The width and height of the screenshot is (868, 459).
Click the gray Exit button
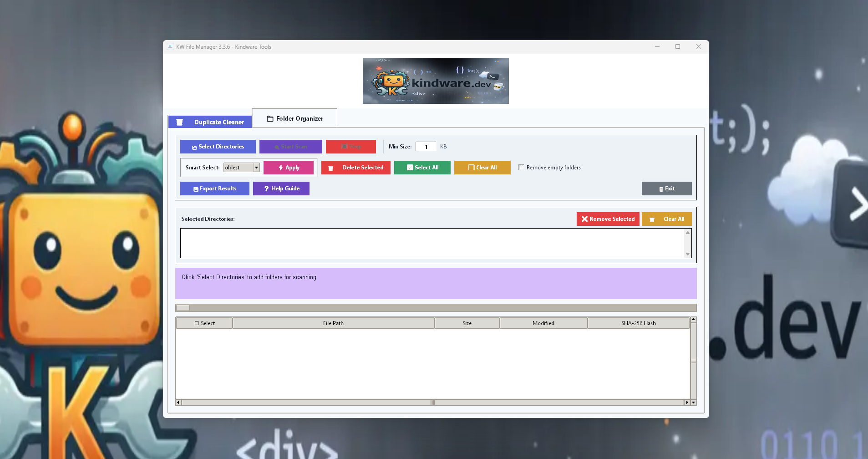pyautogui.click(x=666, y=189)
